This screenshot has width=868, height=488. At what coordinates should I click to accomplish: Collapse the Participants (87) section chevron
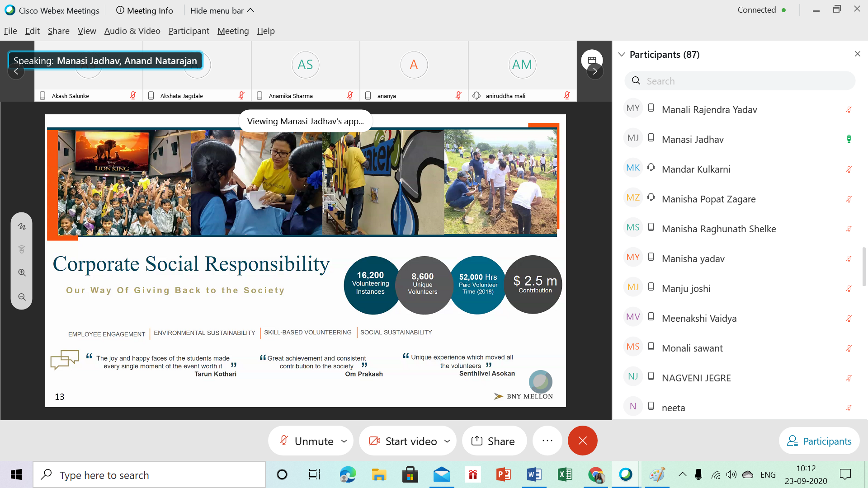coord(622,55)
